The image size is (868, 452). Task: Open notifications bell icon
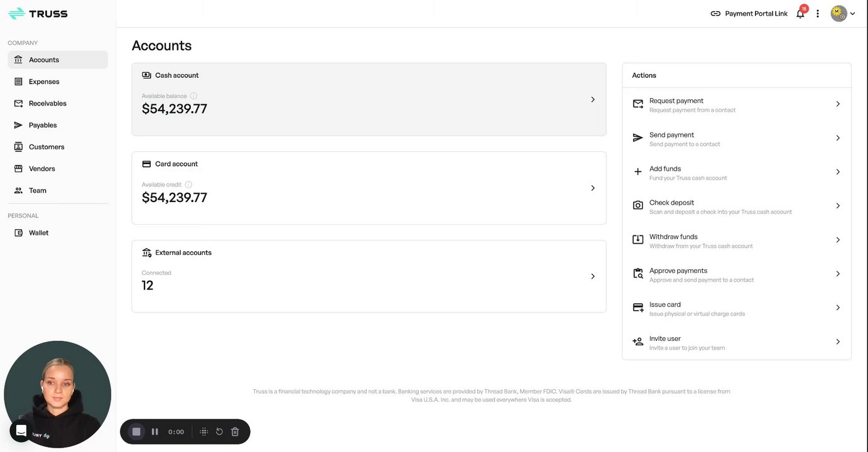(800, 14)
